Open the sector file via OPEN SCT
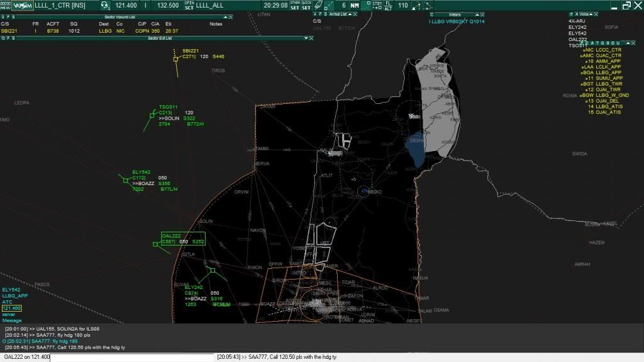This screenshot has height=362, width=644. point(189,5)
